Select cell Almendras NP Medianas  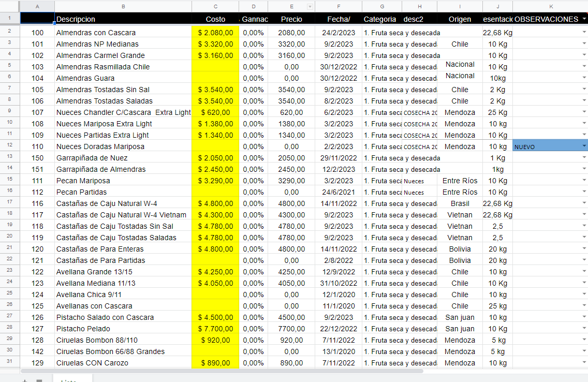tap(123, 44)
